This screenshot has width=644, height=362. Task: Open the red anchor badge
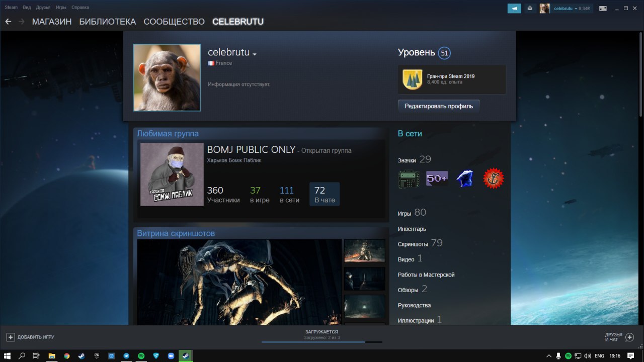pyautogui.click(x=494, y=179)
